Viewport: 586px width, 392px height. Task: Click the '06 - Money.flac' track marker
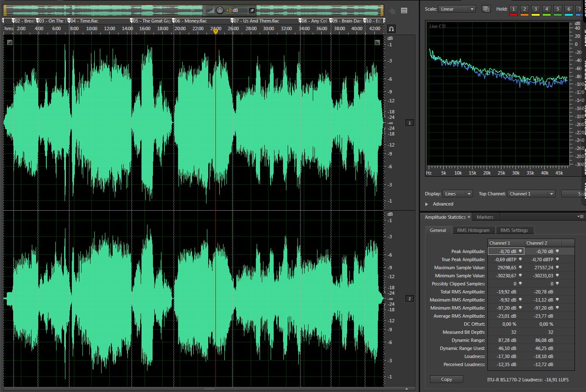tap(190, 21)
